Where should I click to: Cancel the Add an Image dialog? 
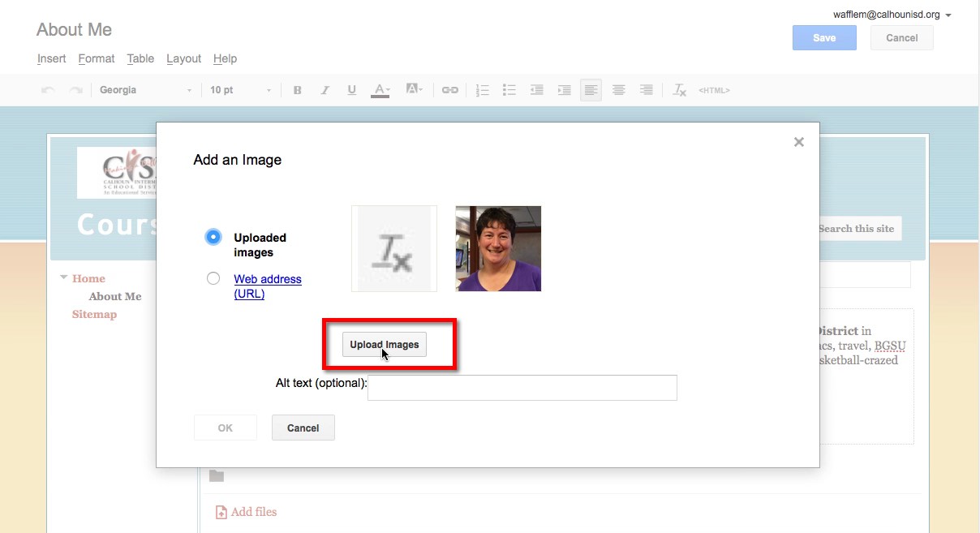pos(303,428)
